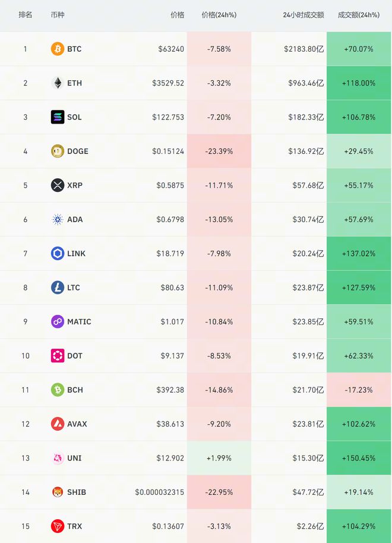The width and height of the screenshot is (392, 543).
Task: Select the Chainlink LINK hexagon icon
Action: (58, 254)
